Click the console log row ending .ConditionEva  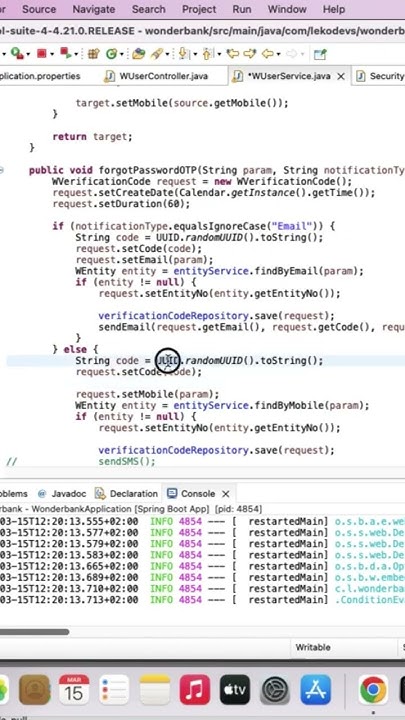click(x=202, y=600)
